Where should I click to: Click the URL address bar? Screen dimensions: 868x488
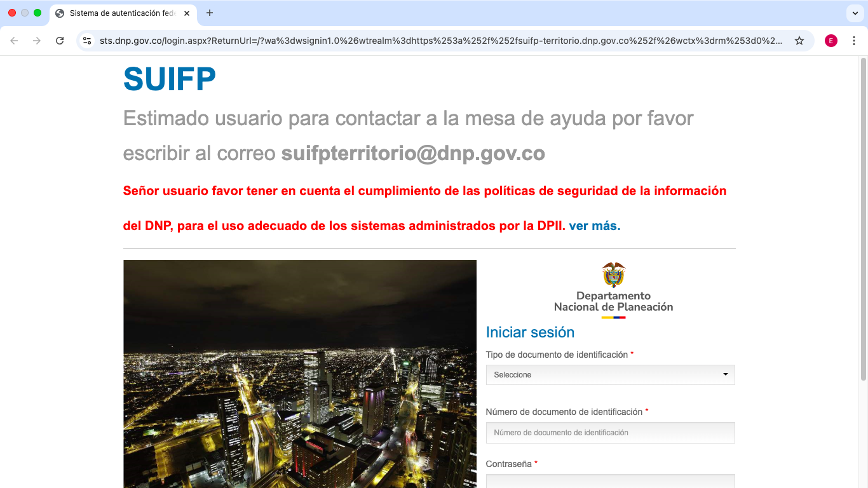441,41
